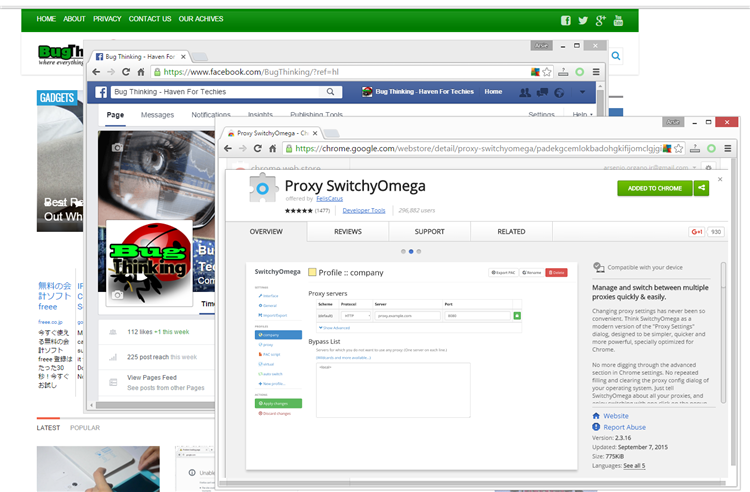Switch to Overview tab of extension
Image resolution: width=750 pixels, height=492 pixels.
pos(266,231)
